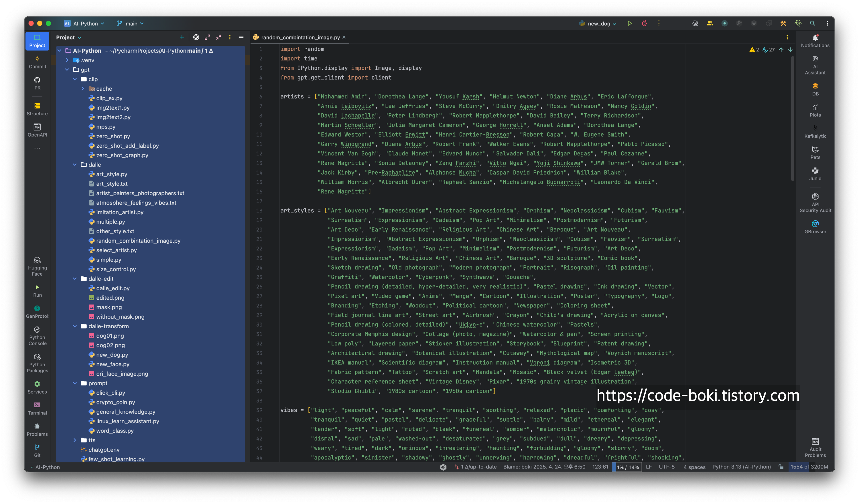The image size is (859, 504).
Task: Click the Select Opened File target icon
Action: 196,37
